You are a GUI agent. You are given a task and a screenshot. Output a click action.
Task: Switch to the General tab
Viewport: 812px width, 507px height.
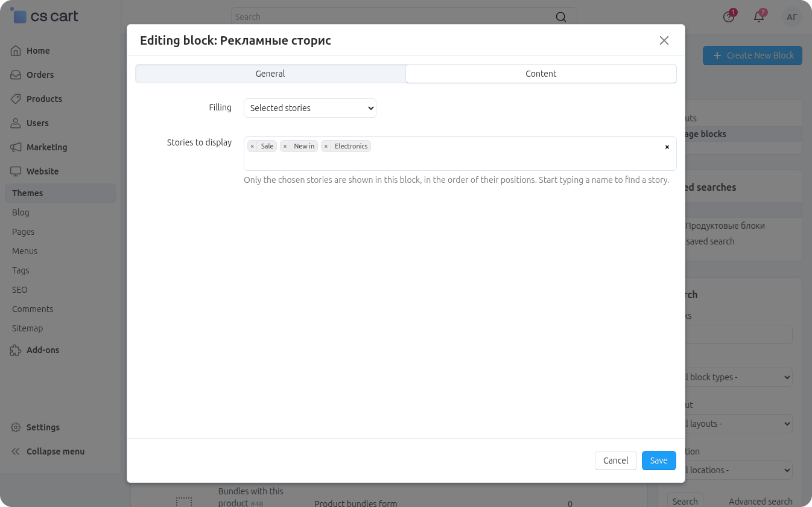270,74
